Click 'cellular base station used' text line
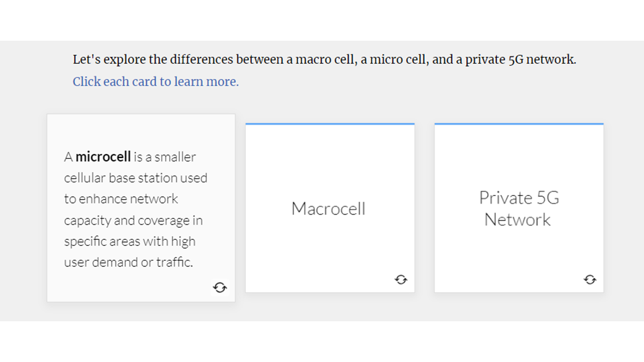 [x=136, y=178]
